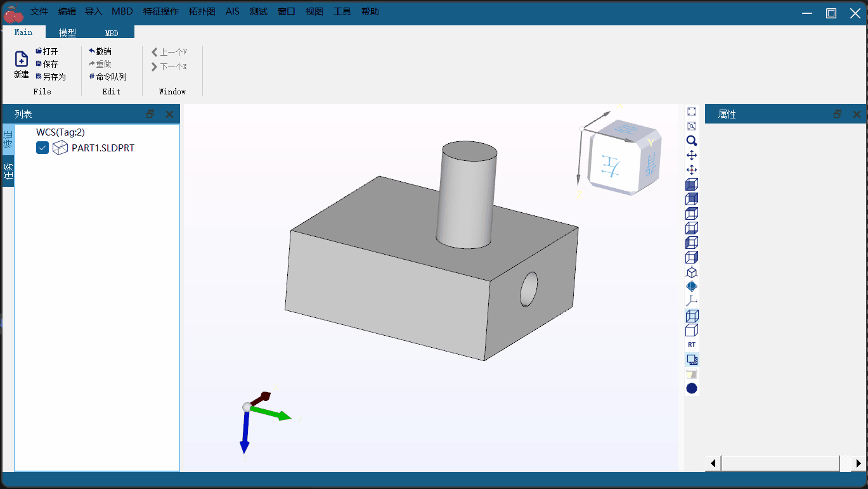Create a new file with 新建
The width and height of the screenshot is (868, 489).
[x=21, y=65]
